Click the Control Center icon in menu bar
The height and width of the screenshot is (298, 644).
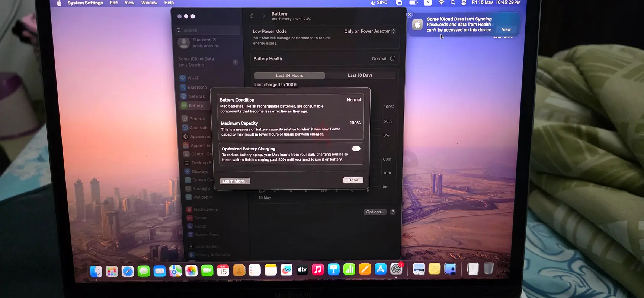point(464,3)
